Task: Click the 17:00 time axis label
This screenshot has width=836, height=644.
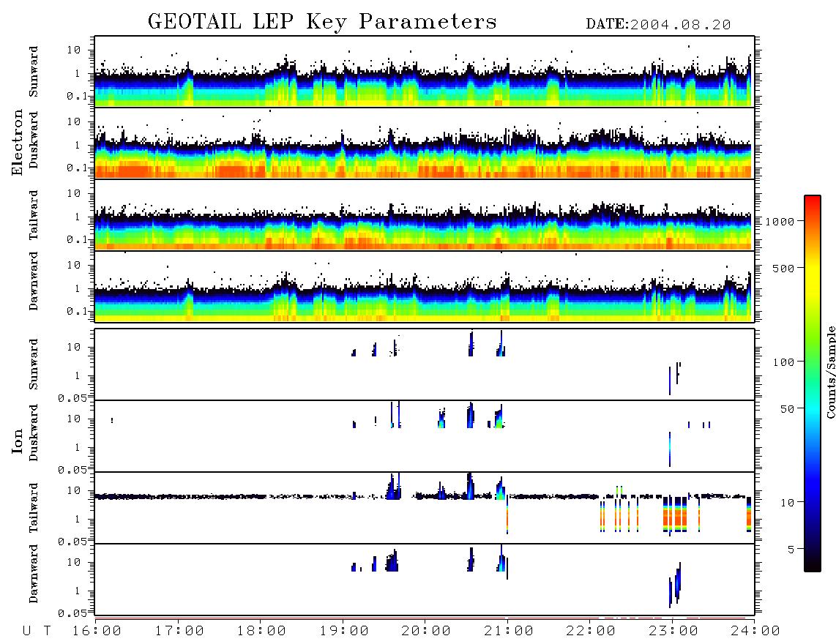Action: 179,632
